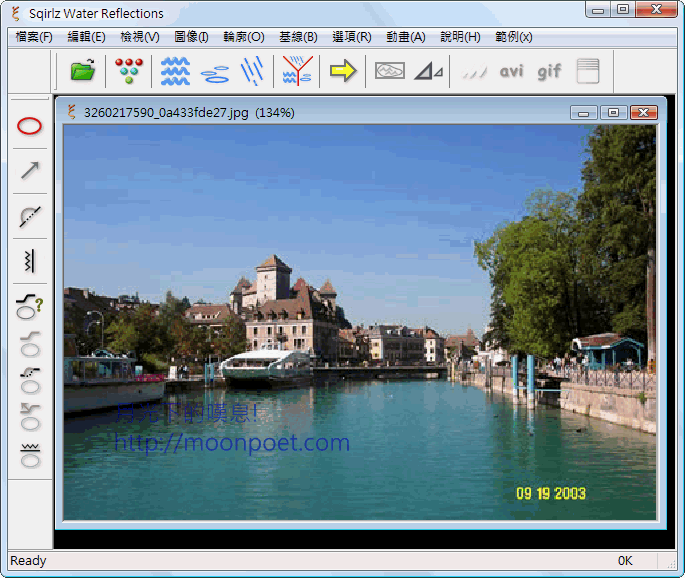Viewport: 685px width, 578px height.
Task: Click the red Y river waves icon
Action: coord(297,71)
